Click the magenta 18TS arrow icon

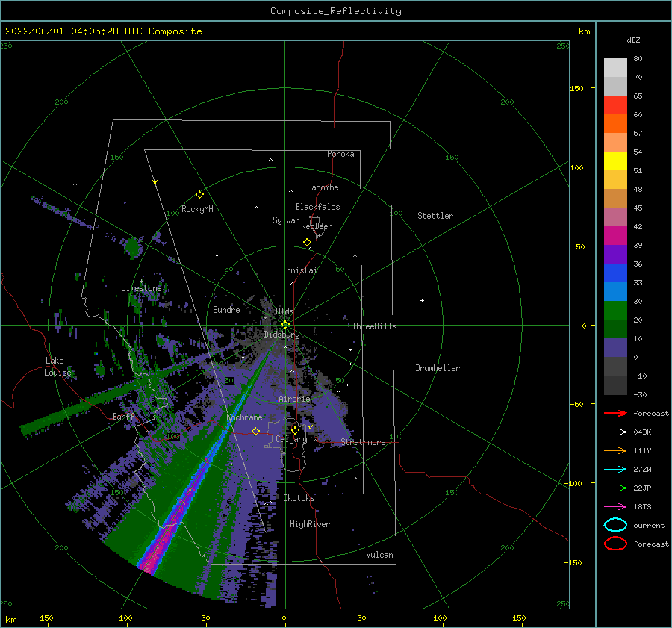coord(615,507)
